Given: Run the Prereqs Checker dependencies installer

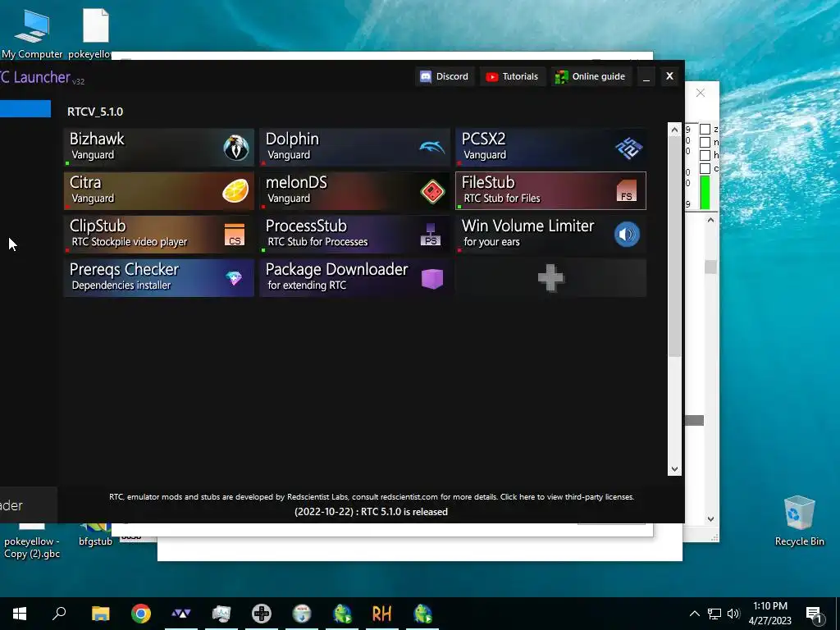Looking at the screenshot, I should click(158, 277).
